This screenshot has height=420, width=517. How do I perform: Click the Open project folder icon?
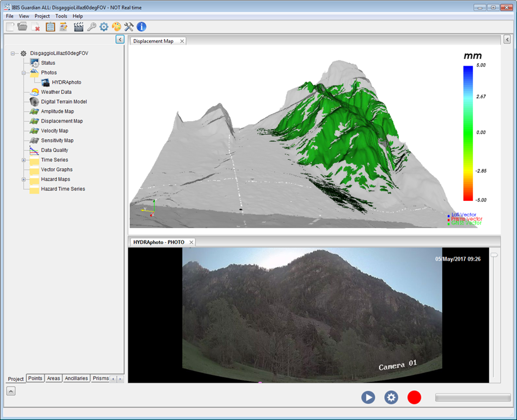pos(22,27)
